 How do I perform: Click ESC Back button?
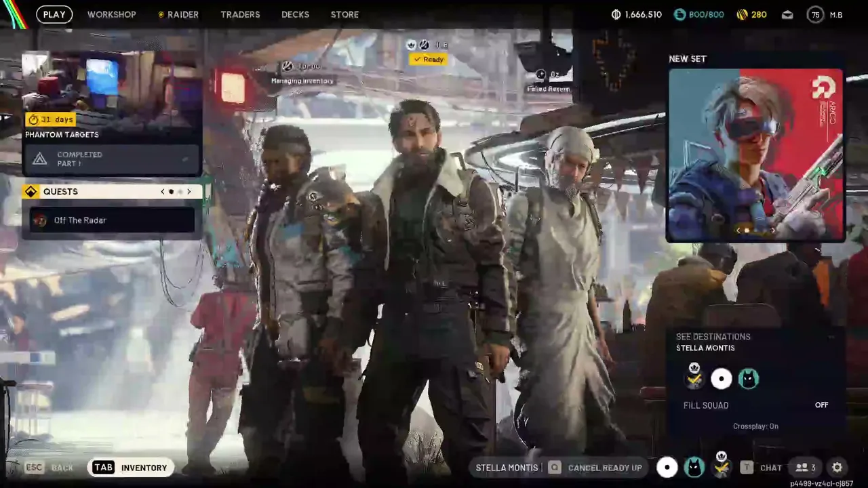pyautogui.click(x=49, y=468)
